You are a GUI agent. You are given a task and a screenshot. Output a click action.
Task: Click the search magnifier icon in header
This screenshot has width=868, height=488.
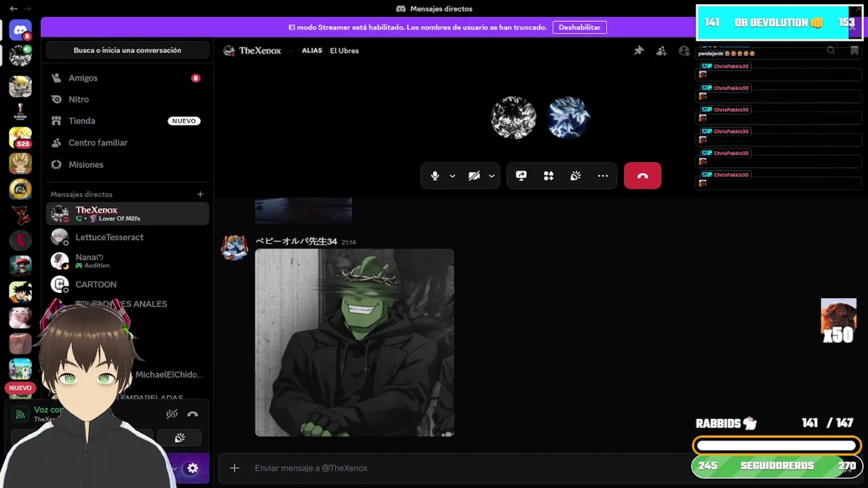click(x=831, y=51)
